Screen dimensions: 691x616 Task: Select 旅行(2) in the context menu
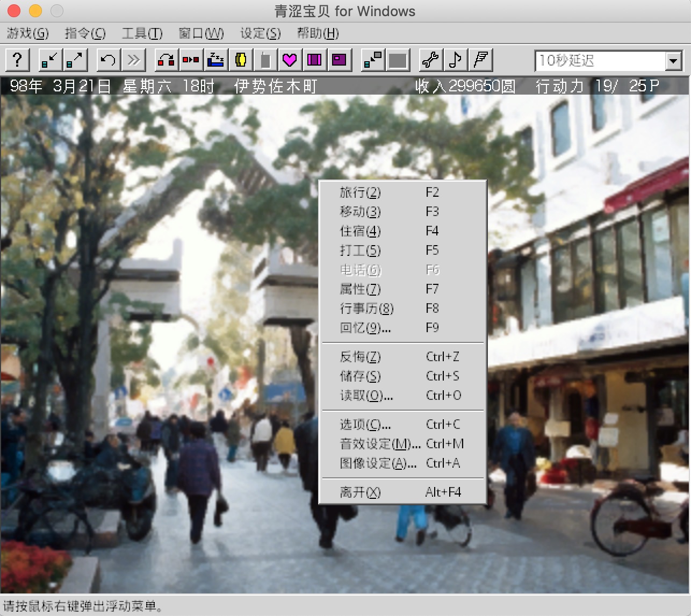(x=402, y=192)
